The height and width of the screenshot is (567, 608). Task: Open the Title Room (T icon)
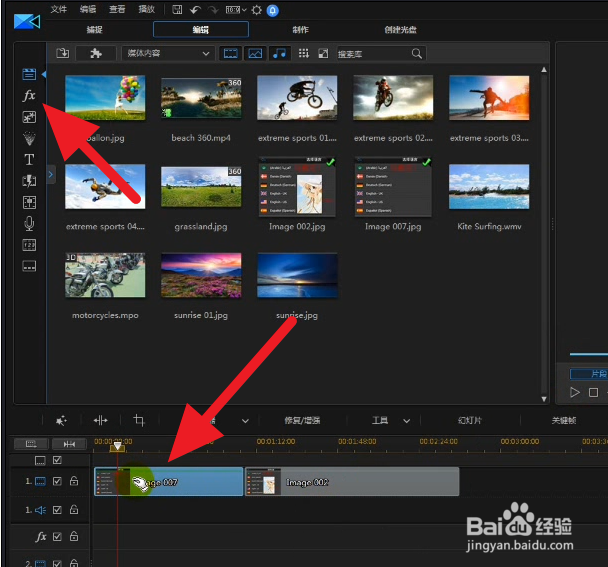tap(29, 159)
